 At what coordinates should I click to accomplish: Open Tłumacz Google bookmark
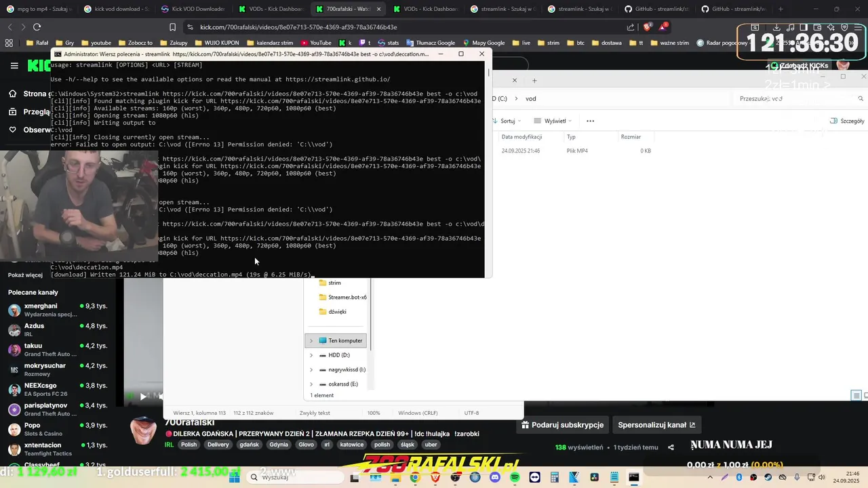[x=430, y=43]
